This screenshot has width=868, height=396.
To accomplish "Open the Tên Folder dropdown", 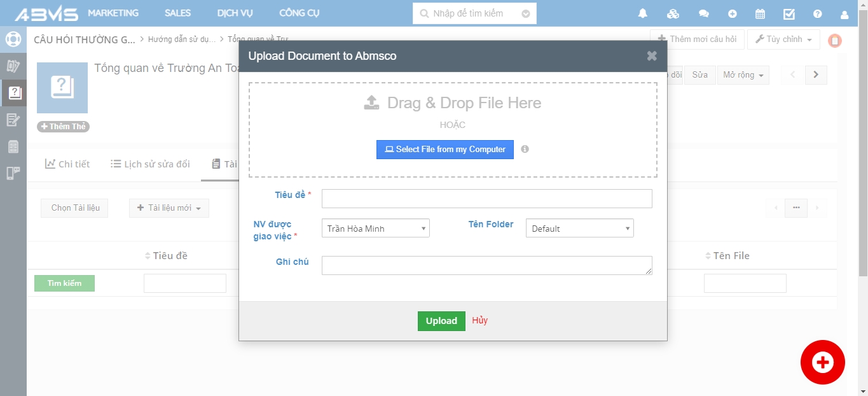I will click(x=579, y=229).
